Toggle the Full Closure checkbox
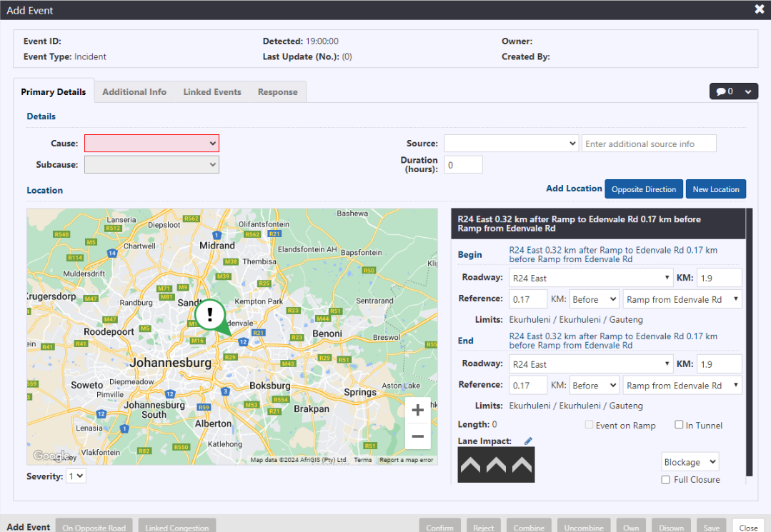Image resolution: width=771 pixels, height=532 pixels. pyautogui.click(x=666, y=480)
